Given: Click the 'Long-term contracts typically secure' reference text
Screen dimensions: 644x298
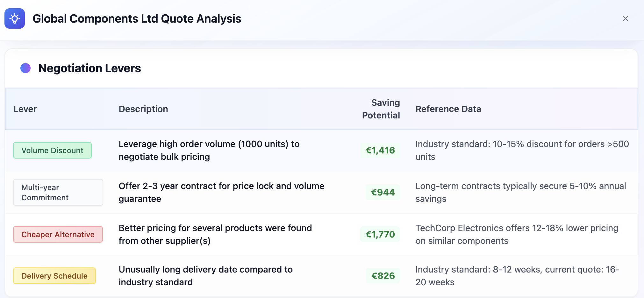Looking at the screenshot, I should (521, 192).
